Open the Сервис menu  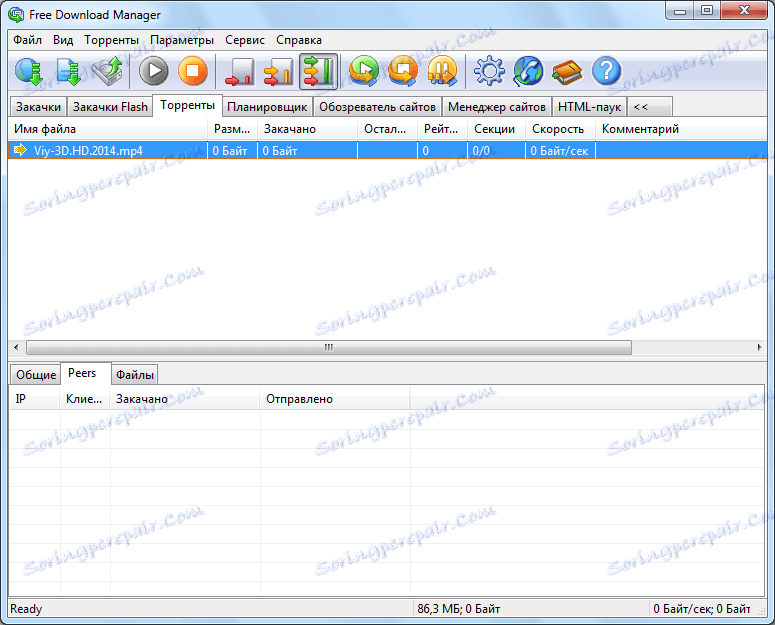tap(245, 40)
